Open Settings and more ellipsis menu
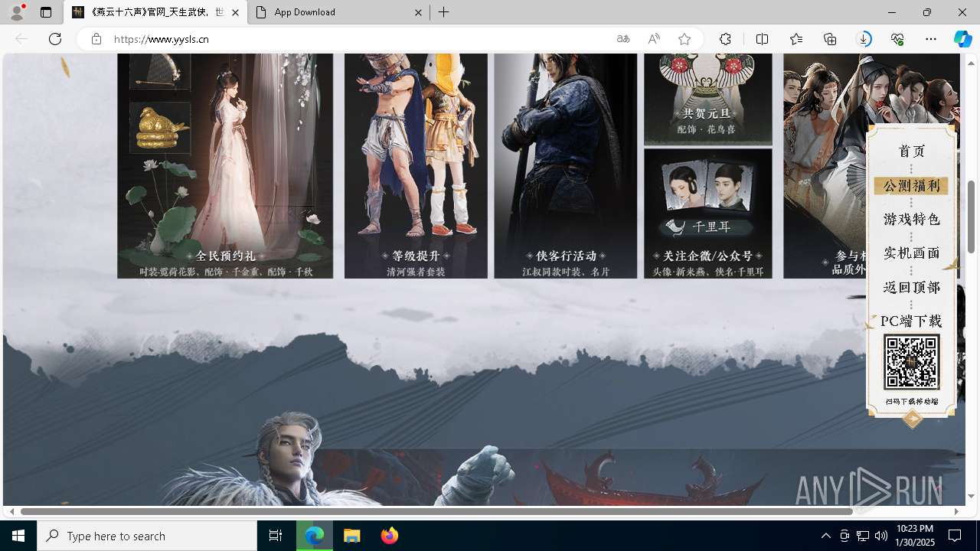The height and width of the screenshot is (551, 980). [x=931, y=39]
